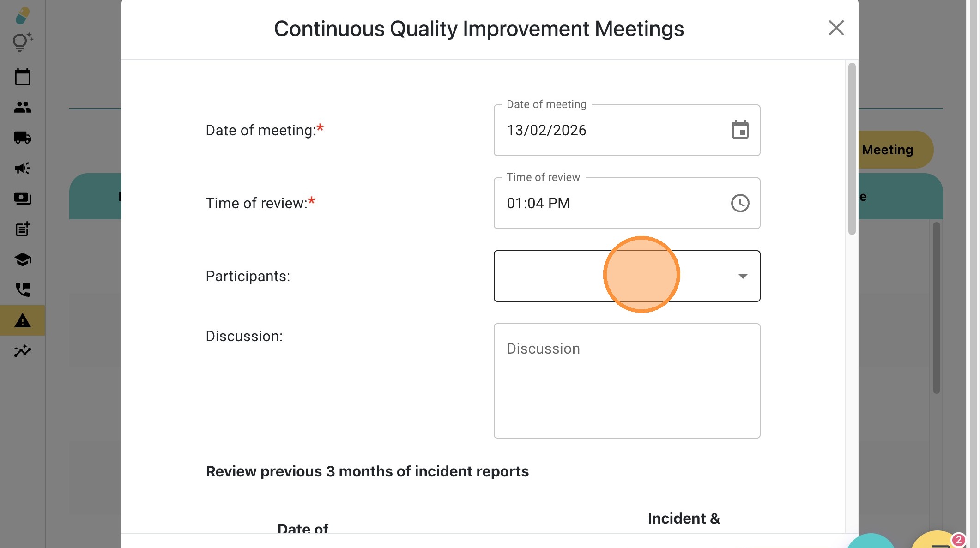Open the calendar icon in sidebar

click(x=22, y=77)
